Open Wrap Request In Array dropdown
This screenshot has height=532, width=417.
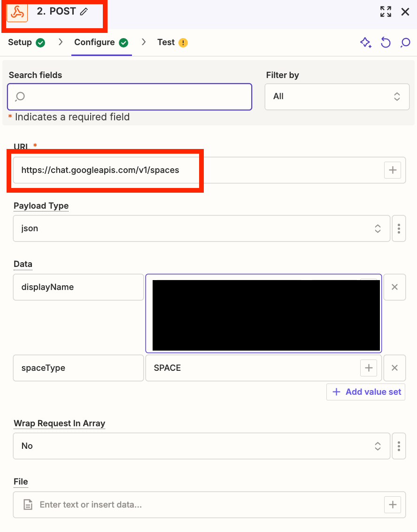click(201, 446)
